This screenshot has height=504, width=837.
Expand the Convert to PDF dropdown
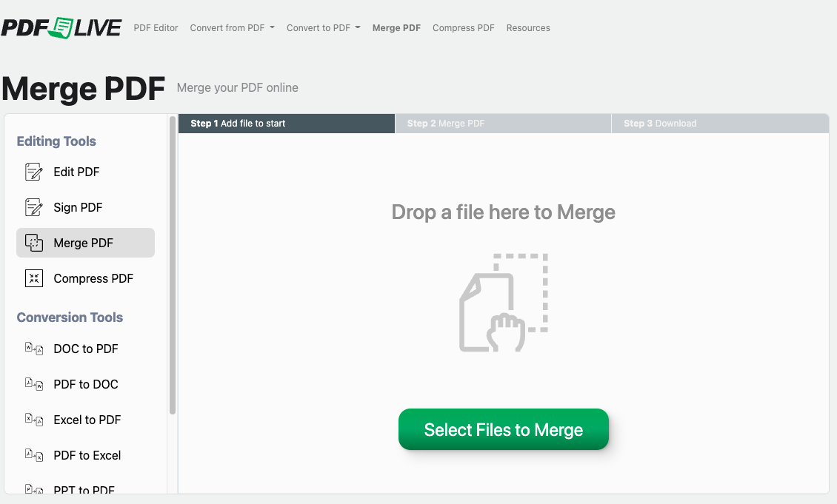324,27
